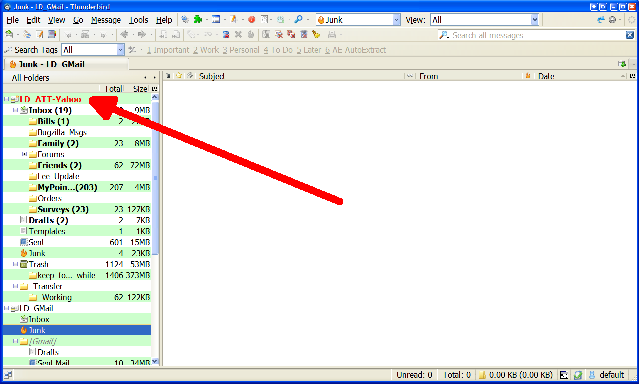This screenshot has height=384, width=639.
Task: Apply the 6 AE AutoExtract tag
Action: click(355, 50)
